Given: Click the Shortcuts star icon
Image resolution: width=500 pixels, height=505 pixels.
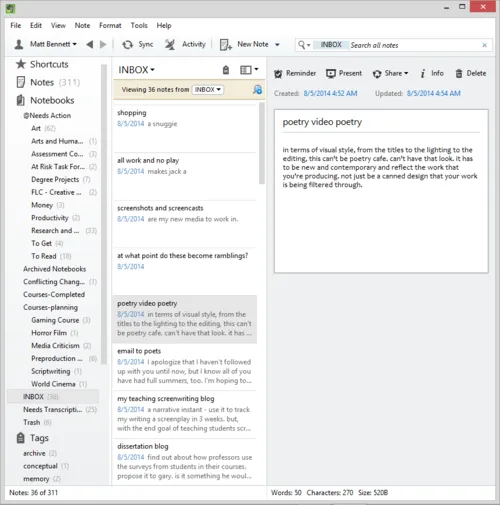Looking at the screenshot, I should coord(21,64).
